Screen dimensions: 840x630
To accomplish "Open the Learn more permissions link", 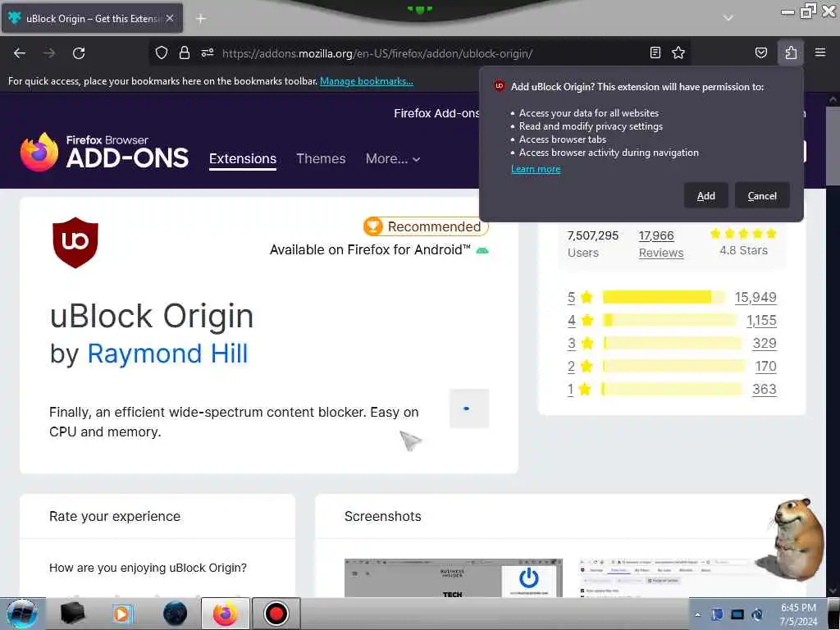I will [536, 169].
